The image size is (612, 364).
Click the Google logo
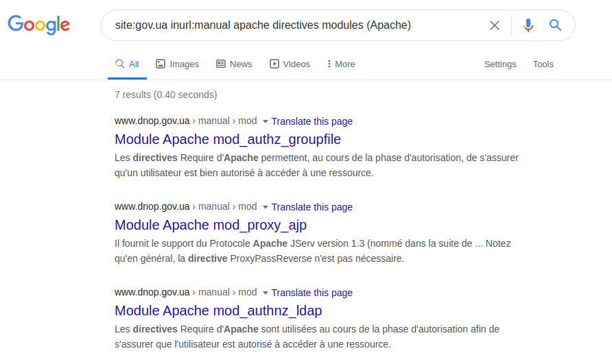(39, 25)
